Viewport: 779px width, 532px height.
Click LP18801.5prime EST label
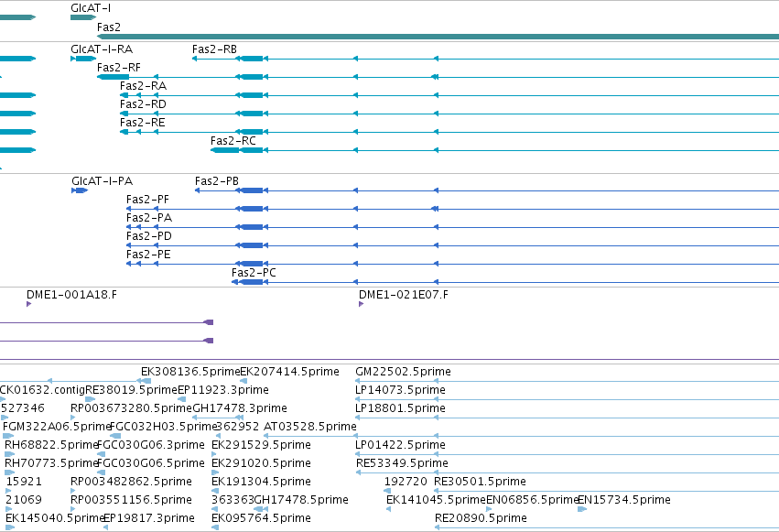(x=400, y=408)
